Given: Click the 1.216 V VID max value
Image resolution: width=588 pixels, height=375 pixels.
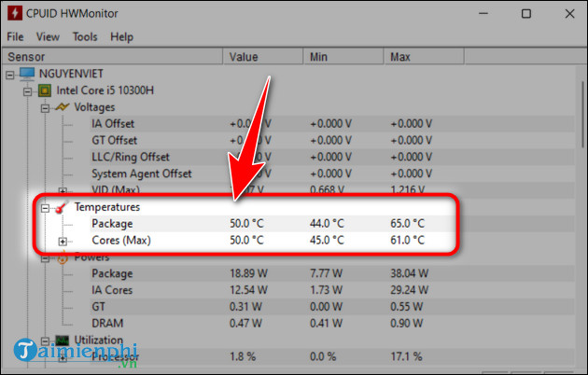Looking at the screenshot, I should coord(408,190).
